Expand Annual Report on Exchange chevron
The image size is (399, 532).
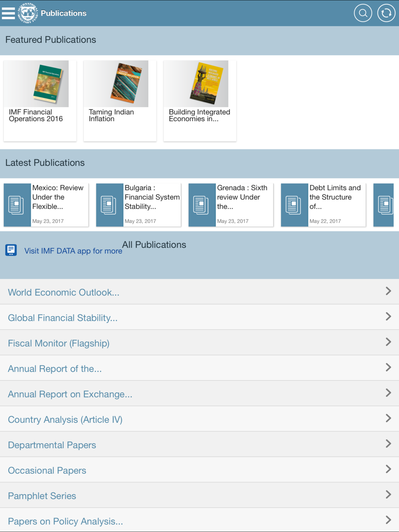[388, 393]
